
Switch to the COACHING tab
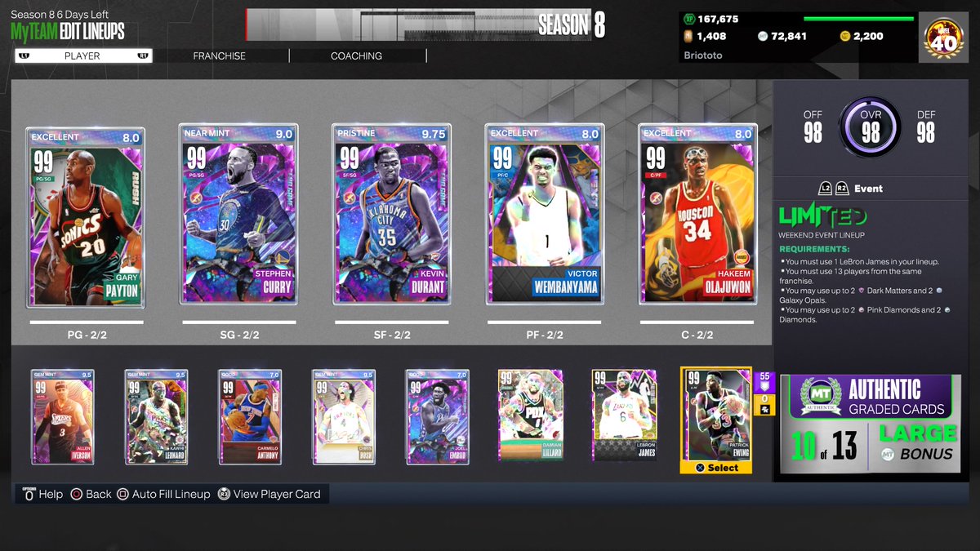coord(358,56)
